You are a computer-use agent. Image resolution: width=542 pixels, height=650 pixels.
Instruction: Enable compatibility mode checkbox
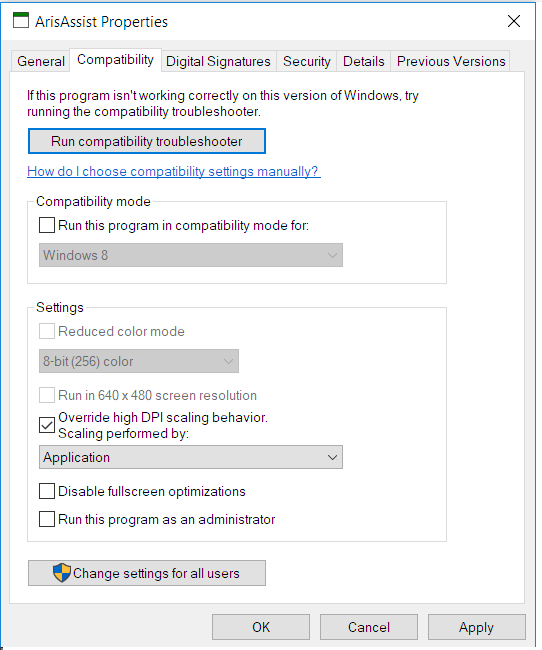(47, 225)
